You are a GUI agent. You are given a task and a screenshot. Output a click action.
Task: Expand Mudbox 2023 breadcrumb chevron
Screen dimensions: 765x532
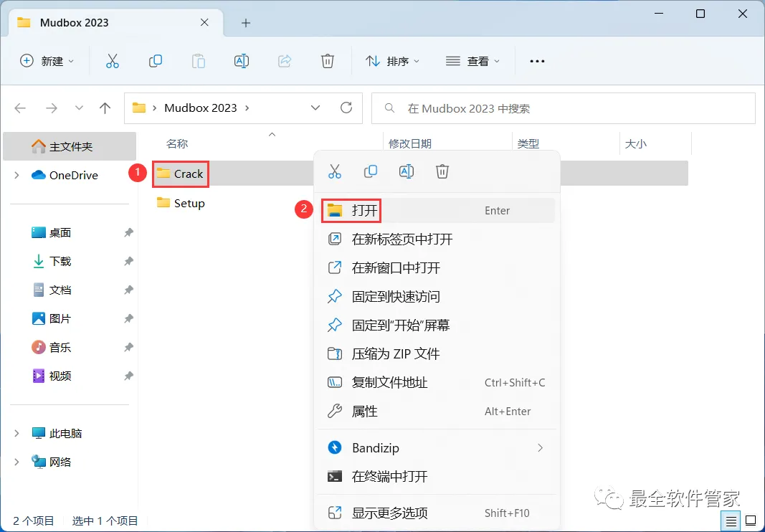coord(247,108)
